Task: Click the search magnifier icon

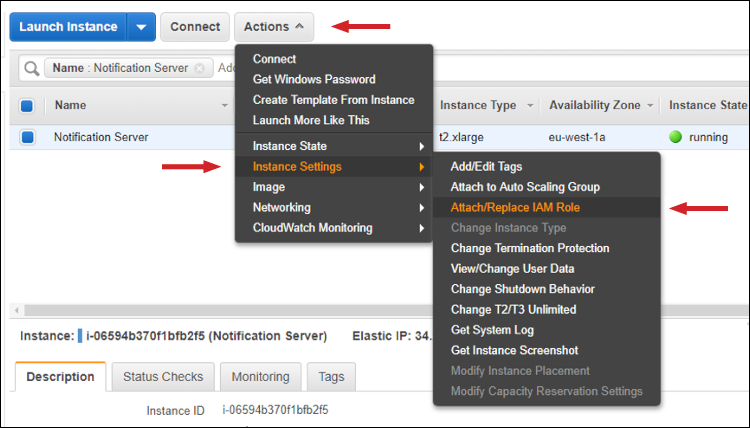Action: (x=31, y=68)
